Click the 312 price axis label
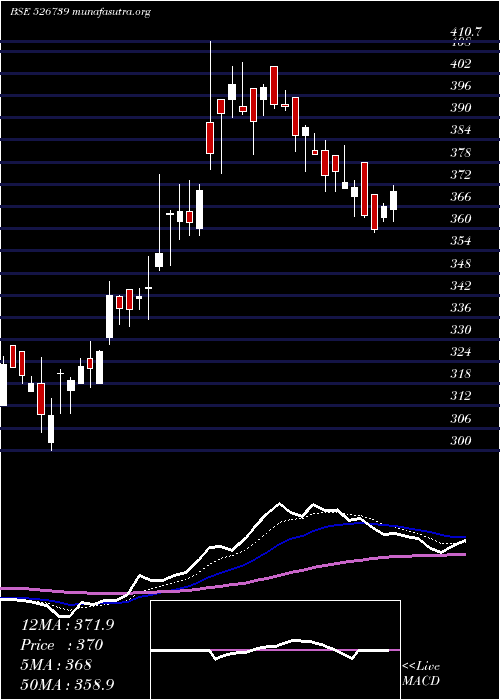Screen dimensions: 500x700 click(461, 396)
